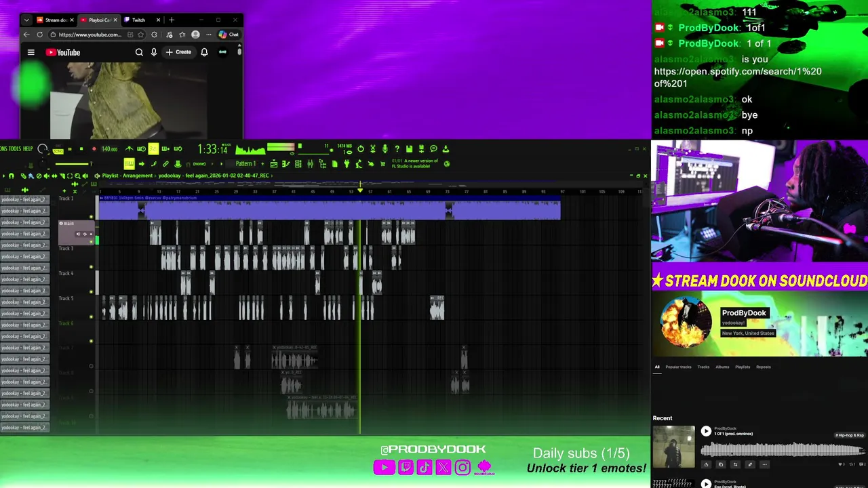Select Track 3 header in playlist

pos(76,258)
